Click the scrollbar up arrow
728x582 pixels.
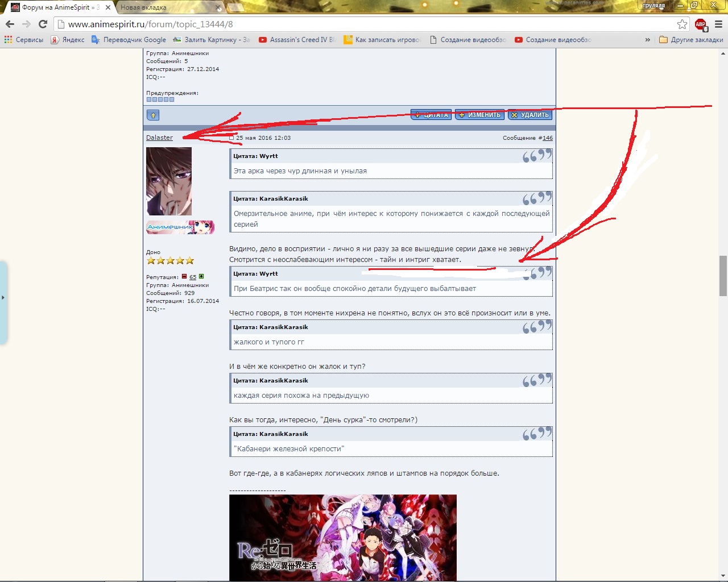723,53
